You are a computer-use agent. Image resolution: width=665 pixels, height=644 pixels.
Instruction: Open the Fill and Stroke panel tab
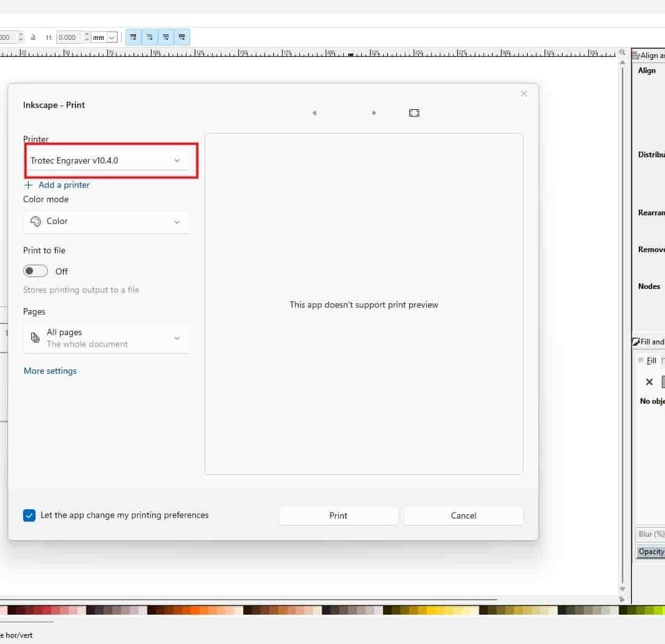click(x=649, y=342)
